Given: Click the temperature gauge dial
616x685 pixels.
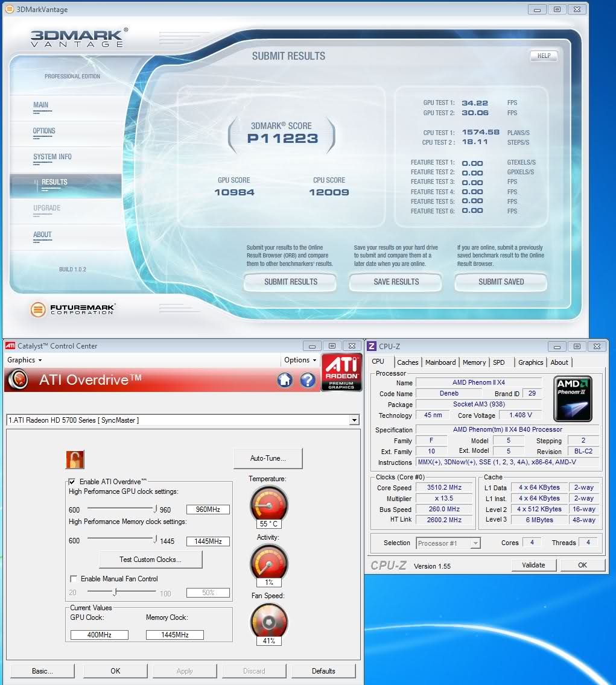Looking at the screenshot, I should (x=269, y=505).
